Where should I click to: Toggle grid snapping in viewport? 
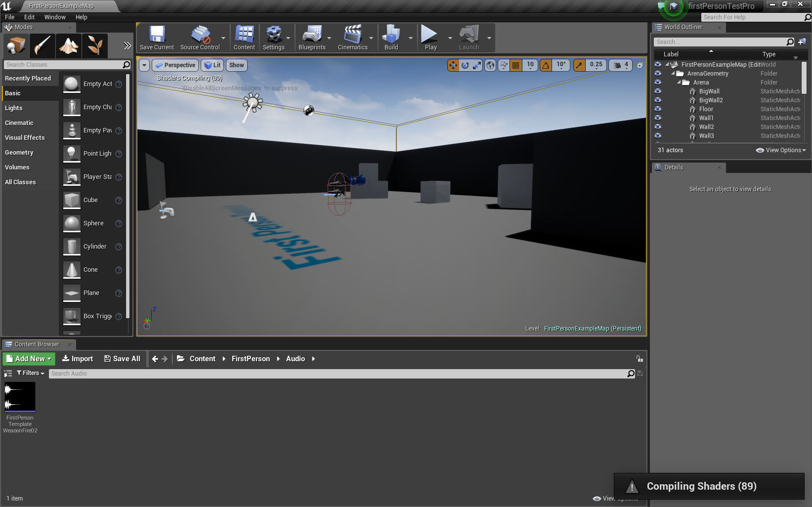click(x=515, y=65)
